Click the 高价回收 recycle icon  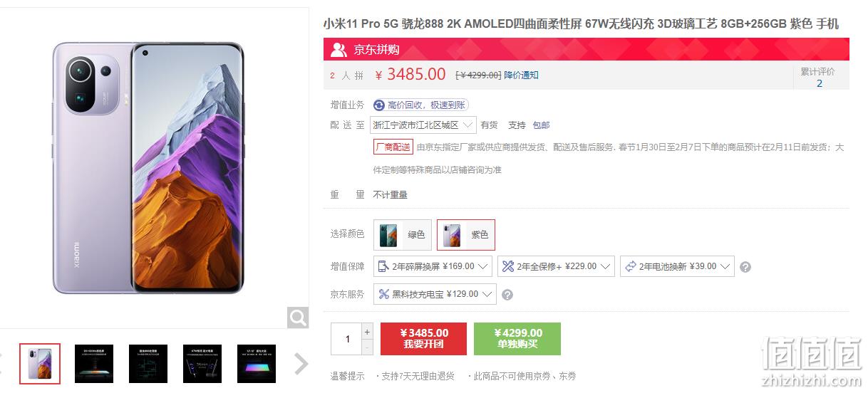378,105
